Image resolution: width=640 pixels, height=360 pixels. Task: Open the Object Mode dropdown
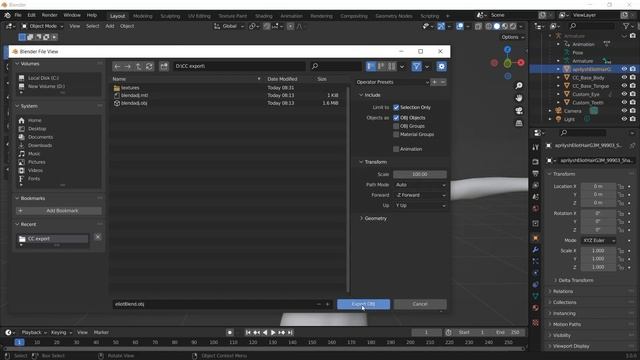coord(42,26)
